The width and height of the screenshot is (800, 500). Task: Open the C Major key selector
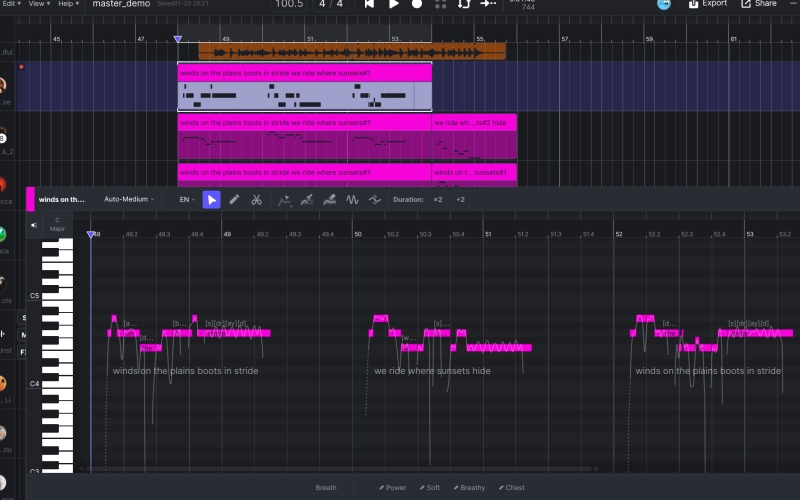pos(57,224)
